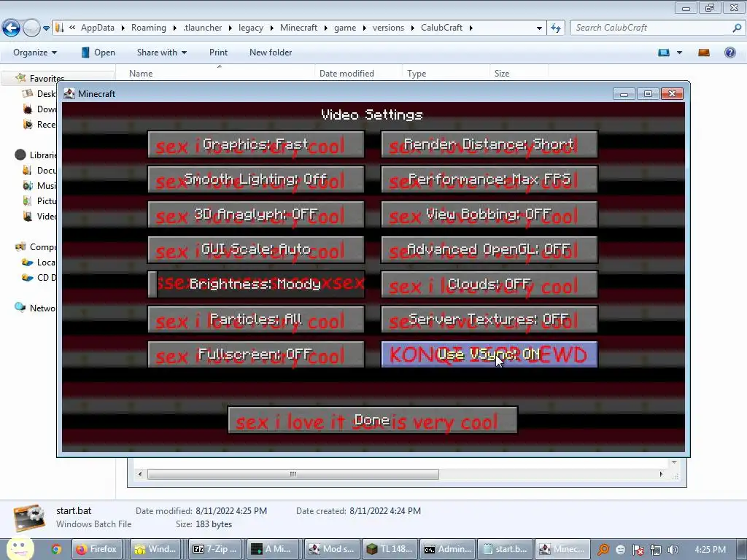The height and width of the screenshot is (560, 747).
Task: Click the 4:25 PM taskbar clock
Action: coord(711,549)
